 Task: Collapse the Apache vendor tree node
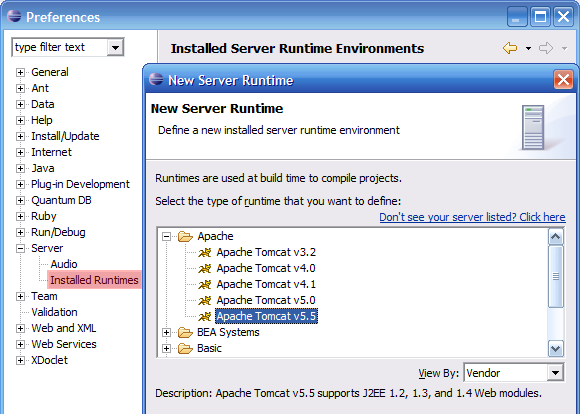click(166, 236)
